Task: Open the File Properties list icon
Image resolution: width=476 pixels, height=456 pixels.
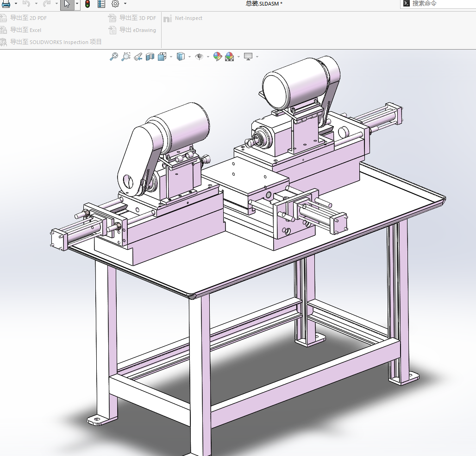Action: [101, 4]
